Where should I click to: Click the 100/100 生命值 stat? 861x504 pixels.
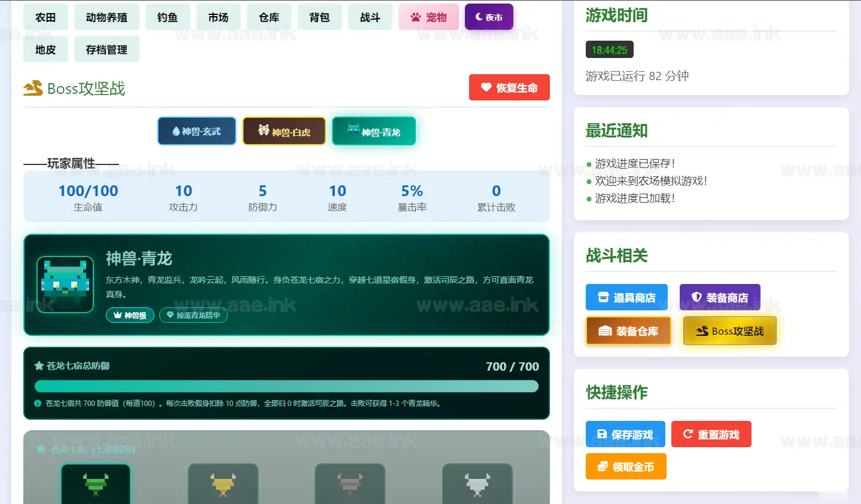click(x=88, y=197)
